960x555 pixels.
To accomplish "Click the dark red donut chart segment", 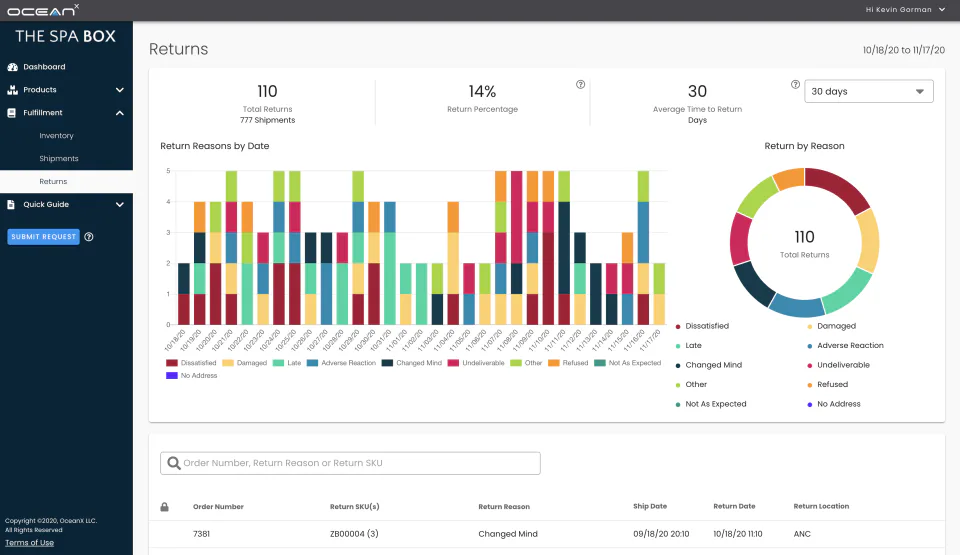I will pyautogui.click(x=839, y=186).
